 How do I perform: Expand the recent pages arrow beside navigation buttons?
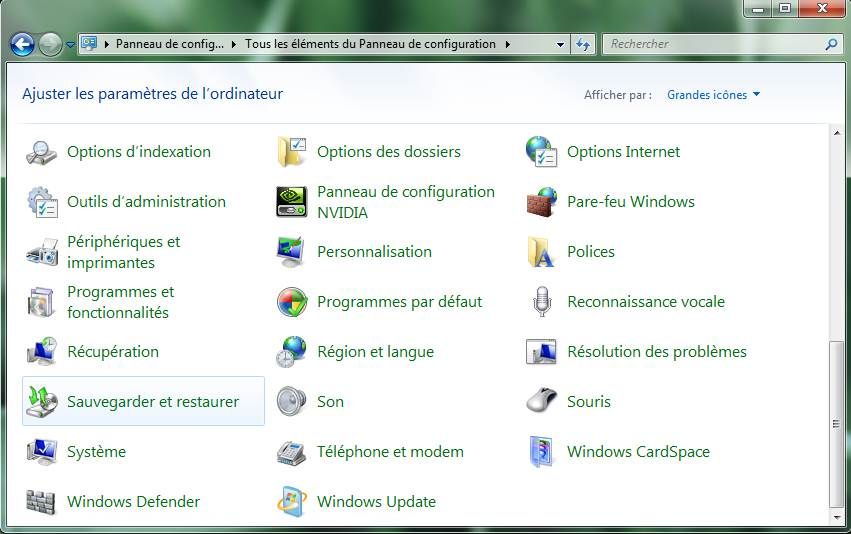(x=71, y=45)
